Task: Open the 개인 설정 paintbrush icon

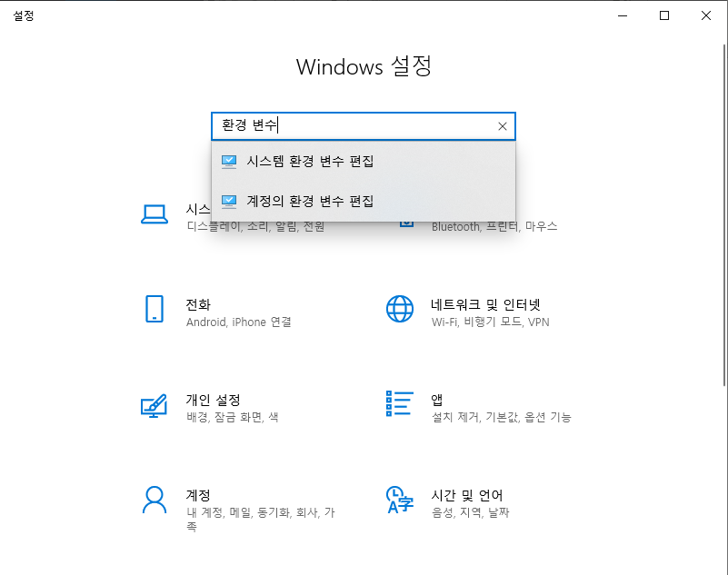Action: tap(155, 405)
